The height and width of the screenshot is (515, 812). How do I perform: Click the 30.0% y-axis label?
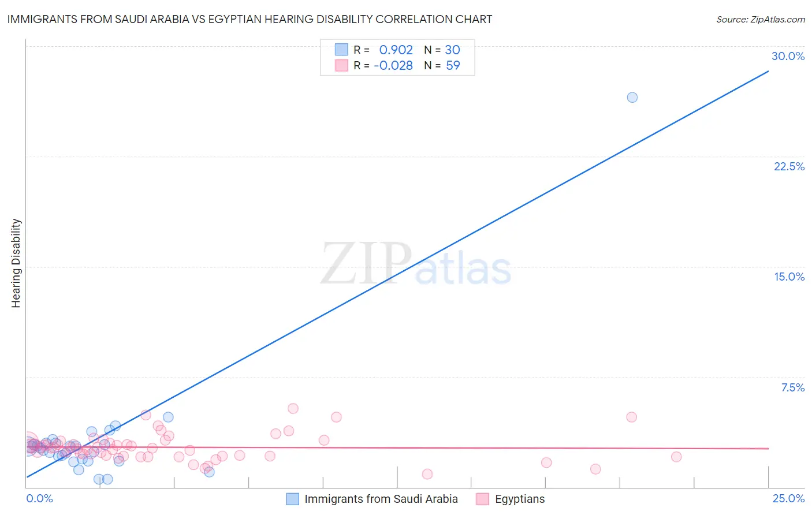(x=788, y=56)
